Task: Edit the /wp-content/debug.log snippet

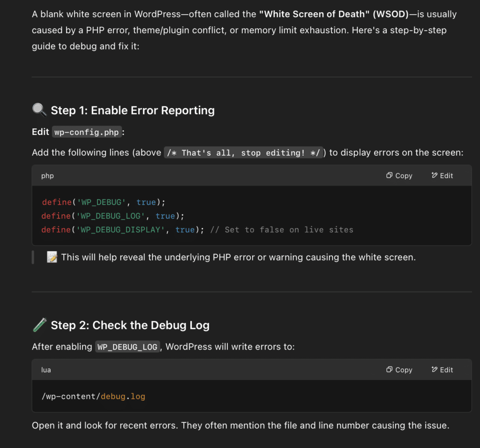Action: (x=442, y=369)
